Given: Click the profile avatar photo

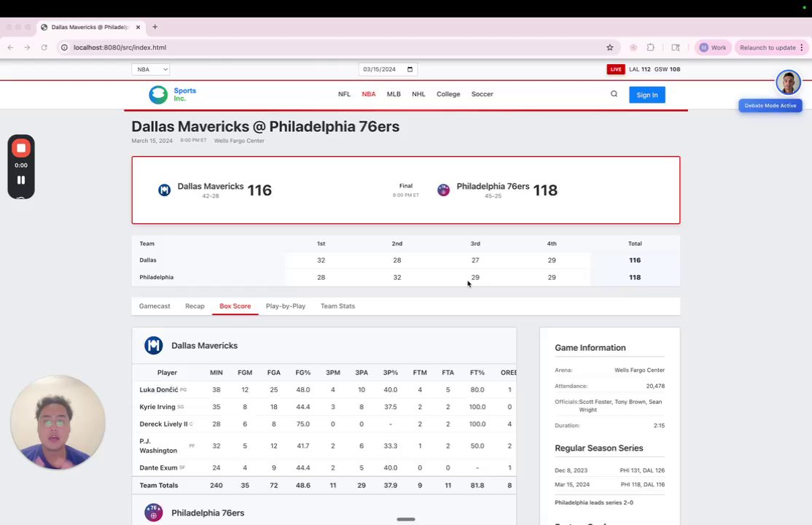Looking at the screenshot, I should 788,82.
